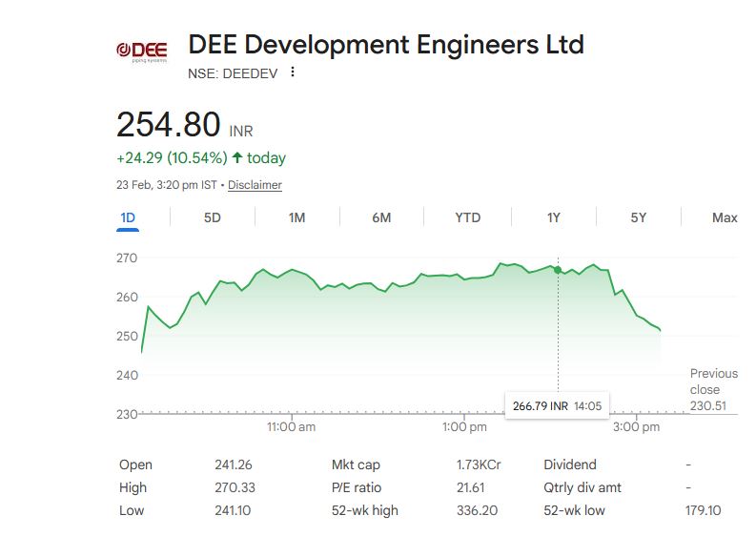The width and height of the screenshot is (756, 557).
Task: Click the 254.80 current price
Action: click(169, 125)
